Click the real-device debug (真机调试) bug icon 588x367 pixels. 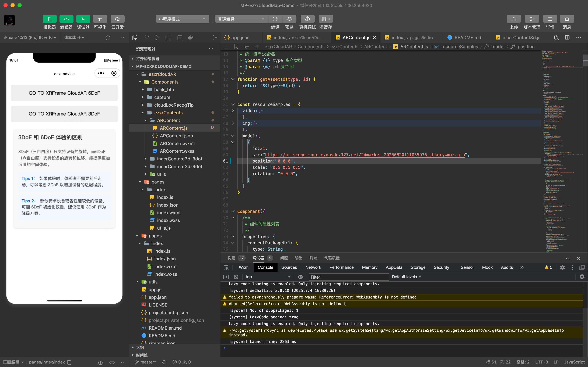pos(307,19)
